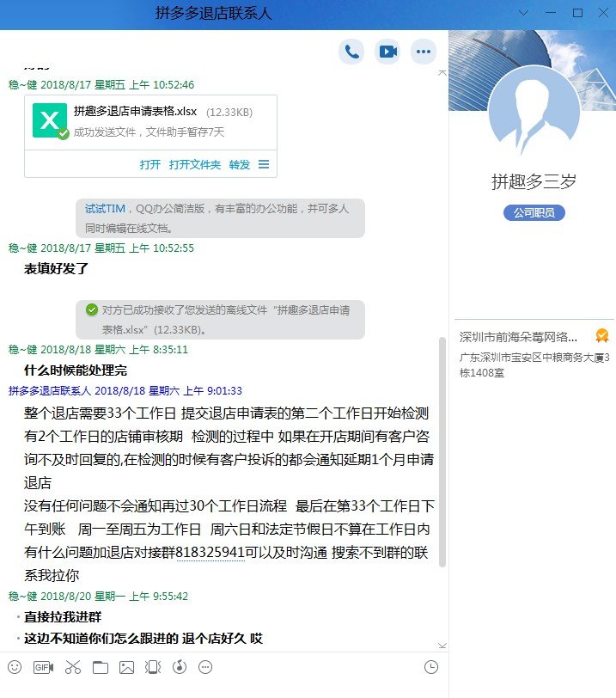
Task: Click 转发 to forward the file
Action: pos(240,165)
